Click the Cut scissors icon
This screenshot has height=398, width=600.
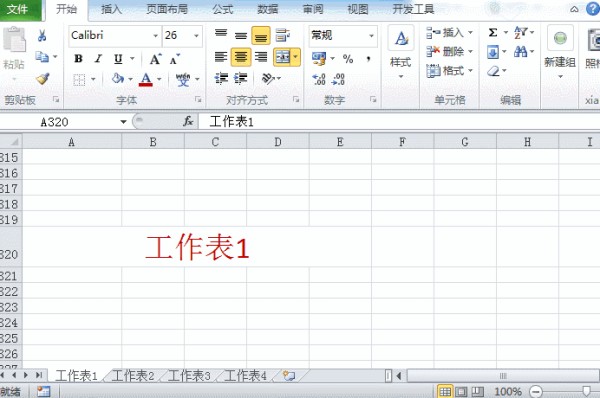(42, 36)
